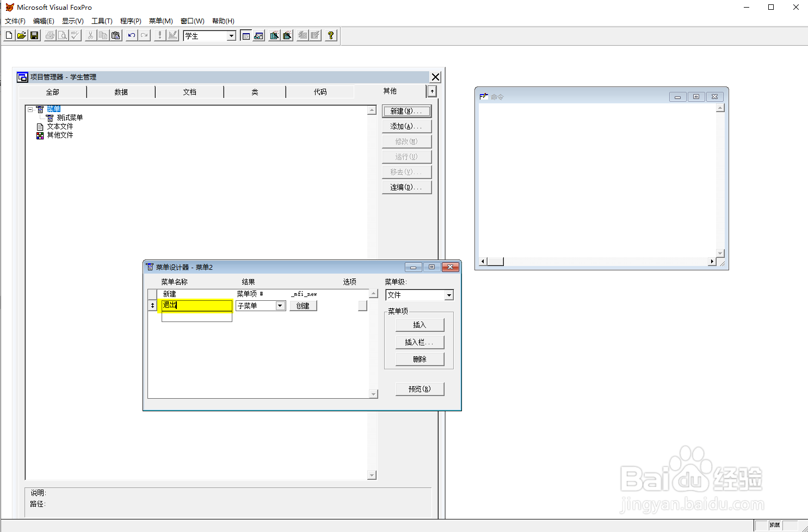808x532 pixels.
Task: Open the 显示(V) menu
Action: click(73, 21)
